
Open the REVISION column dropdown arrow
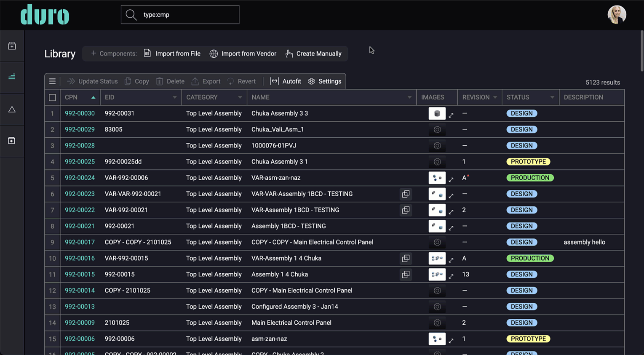pyautogui.click(x=495, y=97)
